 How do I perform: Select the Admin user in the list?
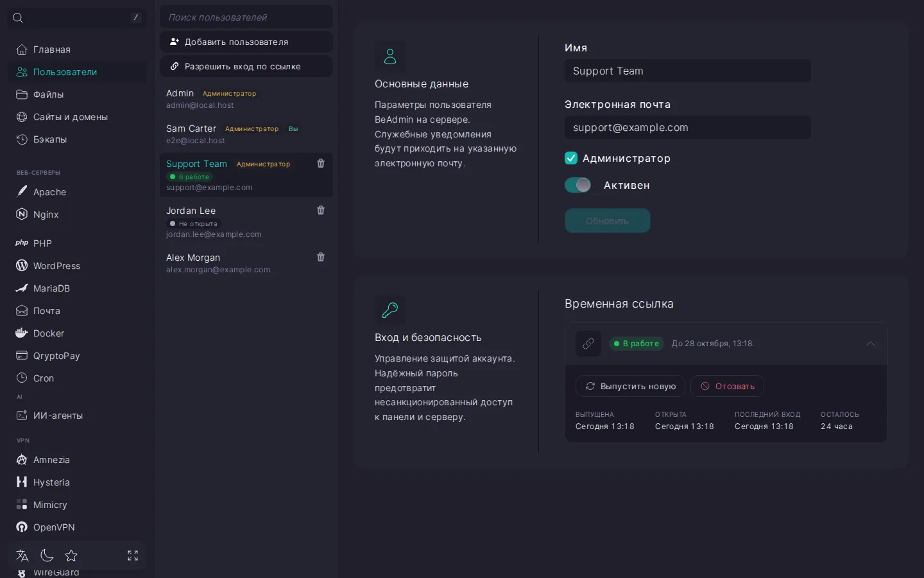pyautogui.click(x=246, y=99)
